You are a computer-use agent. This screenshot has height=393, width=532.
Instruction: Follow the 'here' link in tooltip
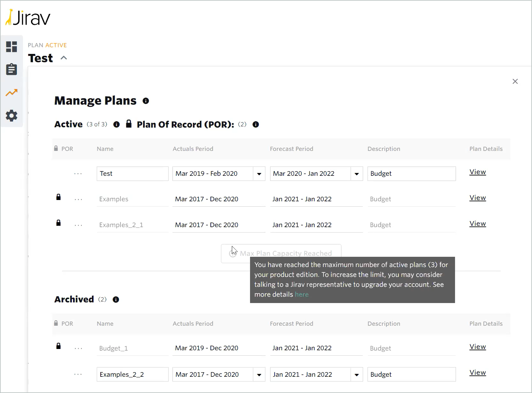point(302,294)
